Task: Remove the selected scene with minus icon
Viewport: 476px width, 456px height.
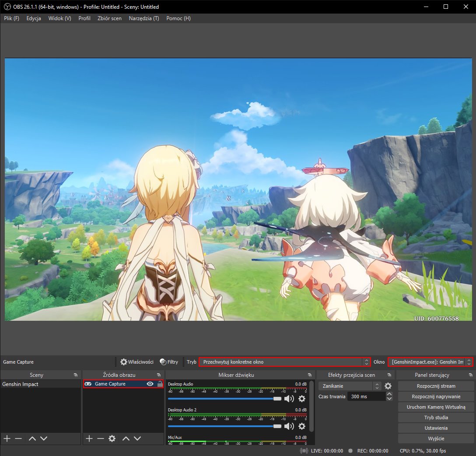Action: (x=18, y=438)
